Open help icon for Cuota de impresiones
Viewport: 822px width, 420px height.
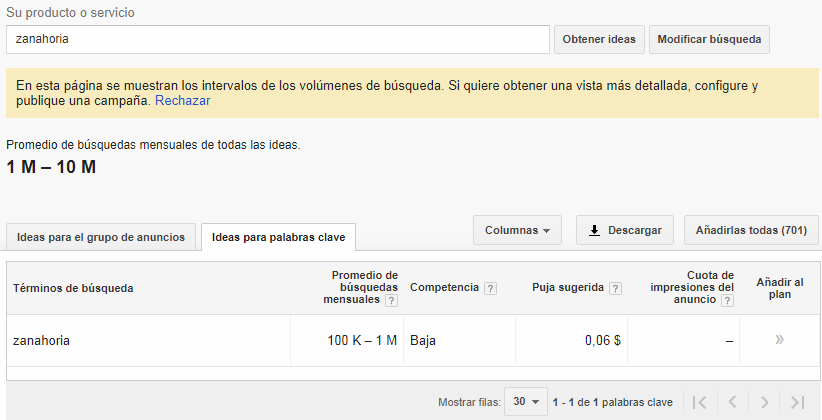point(727,300)
